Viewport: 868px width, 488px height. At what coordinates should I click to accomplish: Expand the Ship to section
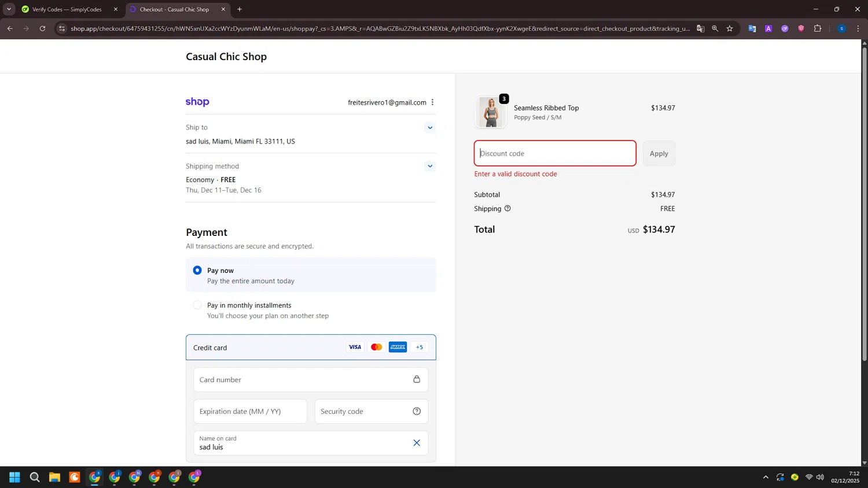point(430,128)
